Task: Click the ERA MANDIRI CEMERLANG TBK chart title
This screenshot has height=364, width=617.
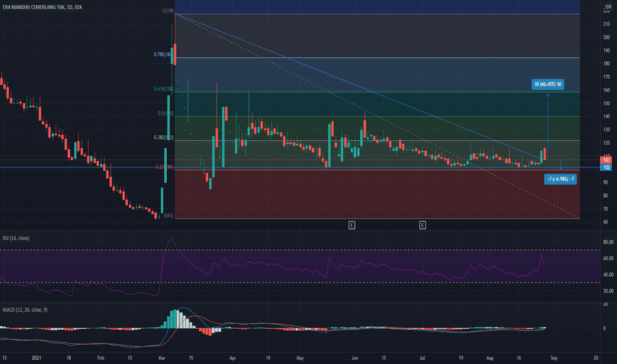Action: click(x=42, y=7)
